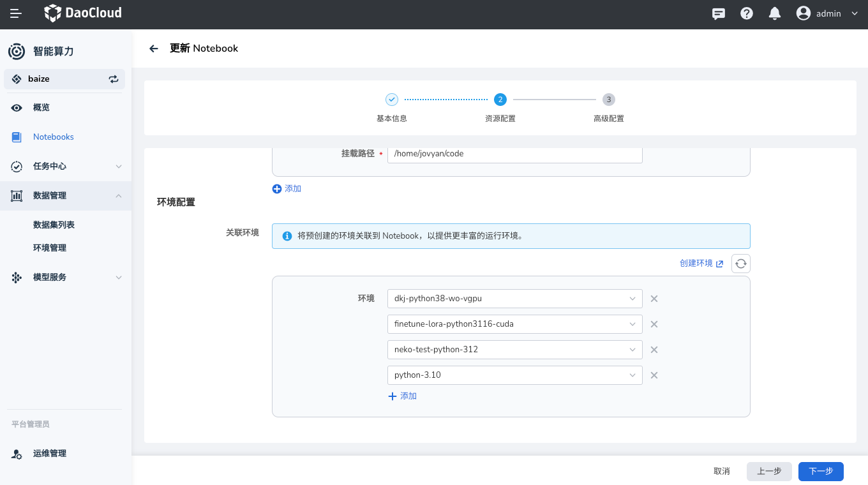Click the 下一步 button
Screen dimensions: 868x485
(x=821, y=471)
